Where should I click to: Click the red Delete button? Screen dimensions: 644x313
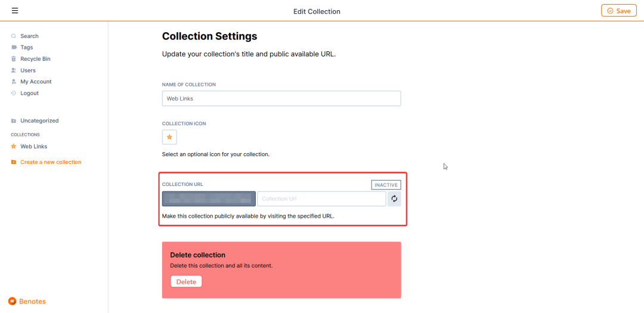point(187,282)
